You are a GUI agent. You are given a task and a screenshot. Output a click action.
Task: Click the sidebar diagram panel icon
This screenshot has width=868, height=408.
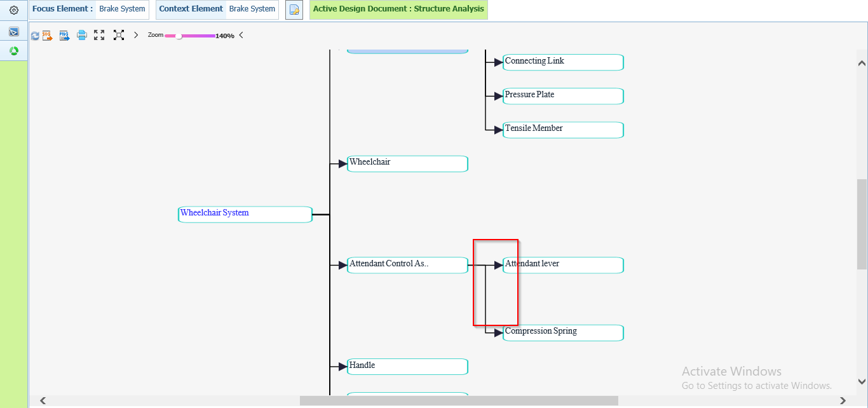tap(13, 31)
